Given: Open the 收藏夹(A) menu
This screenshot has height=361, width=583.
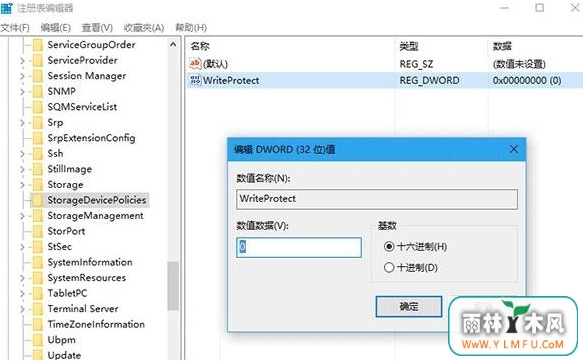Looking at the screenshot, I should tap(144, 28).
